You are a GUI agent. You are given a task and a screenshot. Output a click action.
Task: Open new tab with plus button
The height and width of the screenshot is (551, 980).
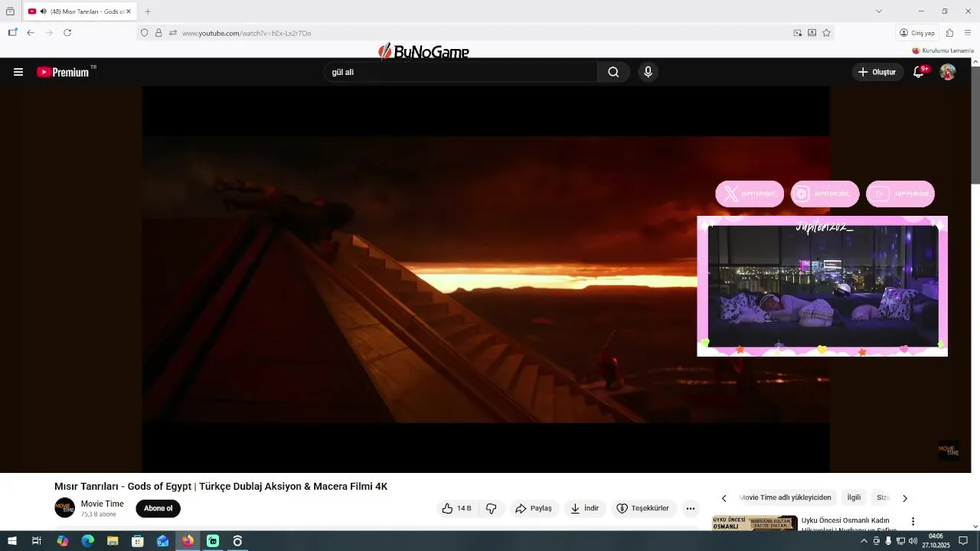pyautogui.click(x=148, y=11)
